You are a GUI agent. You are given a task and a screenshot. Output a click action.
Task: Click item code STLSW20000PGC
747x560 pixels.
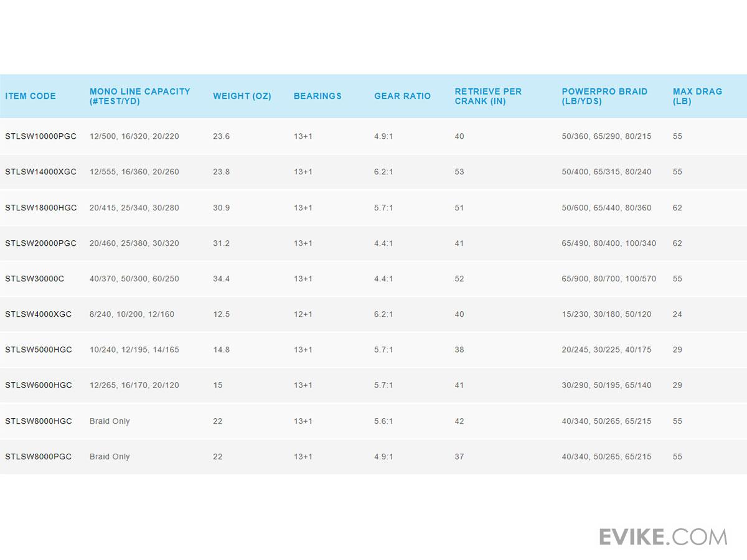tap(41, 243)
